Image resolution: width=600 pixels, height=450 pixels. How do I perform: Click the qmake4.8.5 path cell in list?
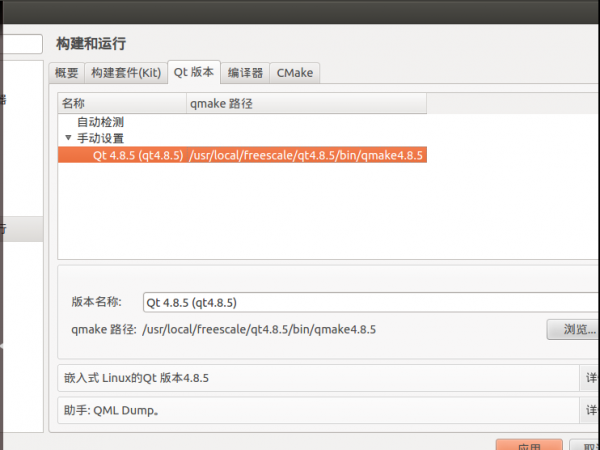306,155
